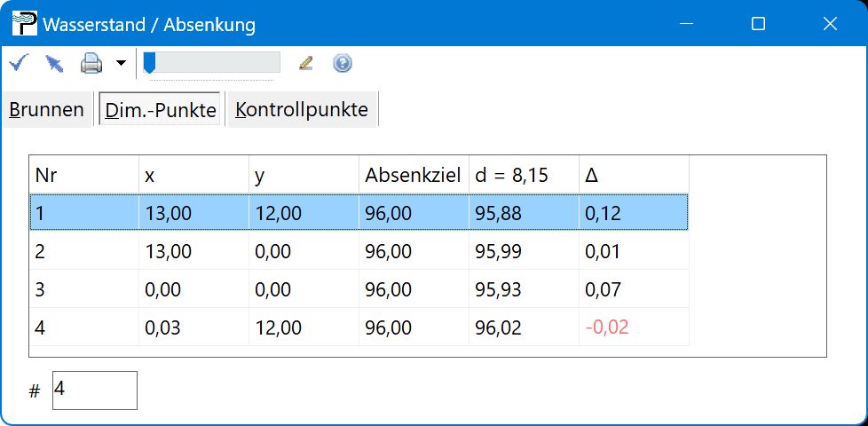Open the help question mark icon
The width and height of the screenshot is (868, 426).
click(343, 63)
